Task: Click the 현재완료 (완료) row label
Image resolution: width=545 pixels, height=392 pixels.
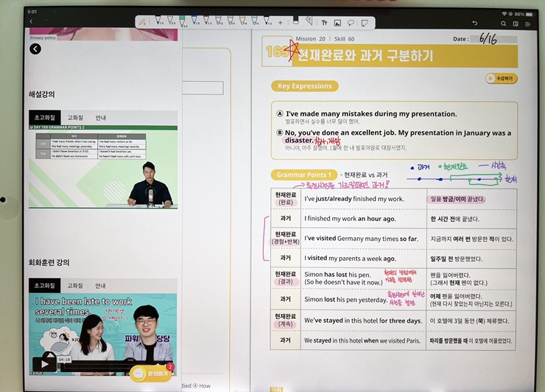Action: point(286,198)
